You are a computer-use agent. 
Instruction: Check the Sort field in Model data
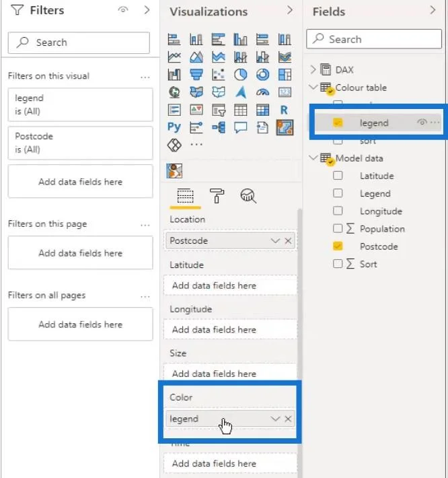click(338, 264)
